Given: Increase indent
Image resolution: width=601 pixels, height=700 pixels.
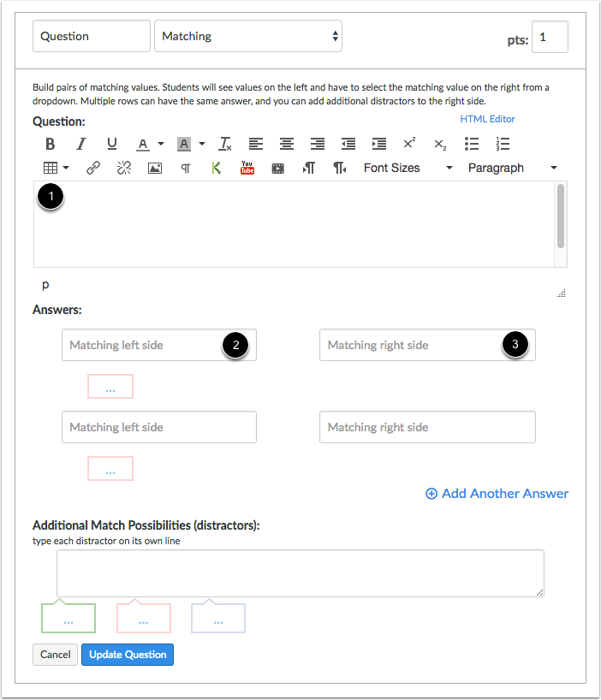Looking at the screenshot, I should pos(379,144).
